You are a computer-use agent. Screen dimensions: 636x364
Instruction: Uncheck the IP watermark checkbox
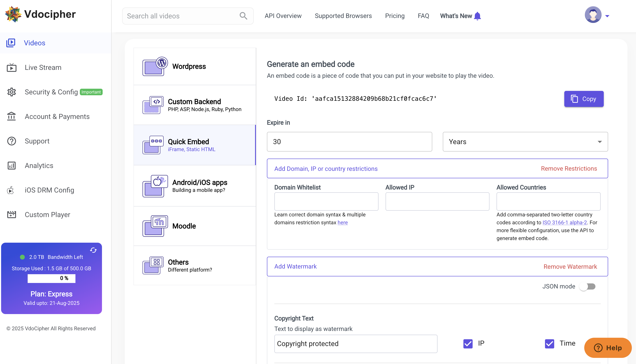[468, 343]
